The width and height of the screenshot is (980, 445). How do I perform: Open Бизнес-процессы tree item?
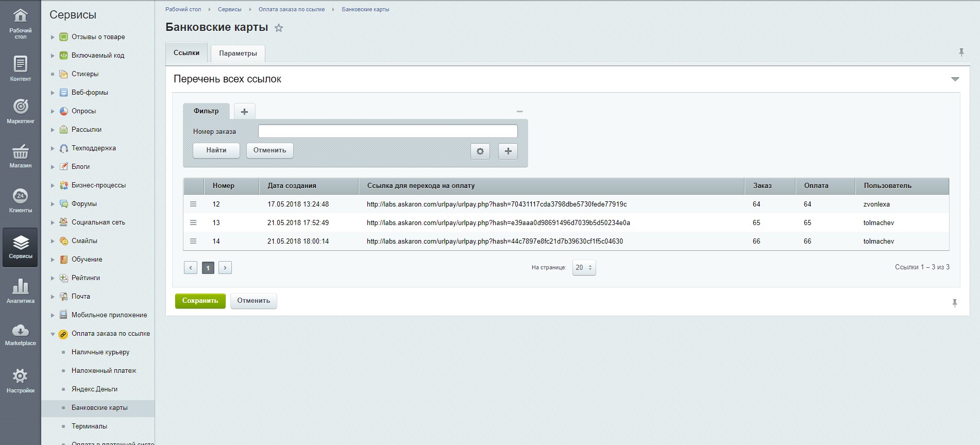(x=98, y=185)
